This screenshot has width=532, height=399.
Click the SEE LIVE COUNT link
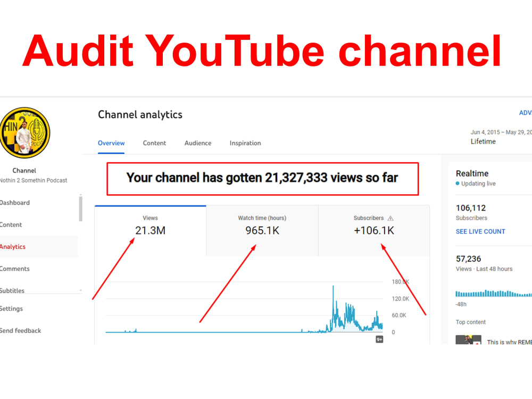click(x=480, y=231)
